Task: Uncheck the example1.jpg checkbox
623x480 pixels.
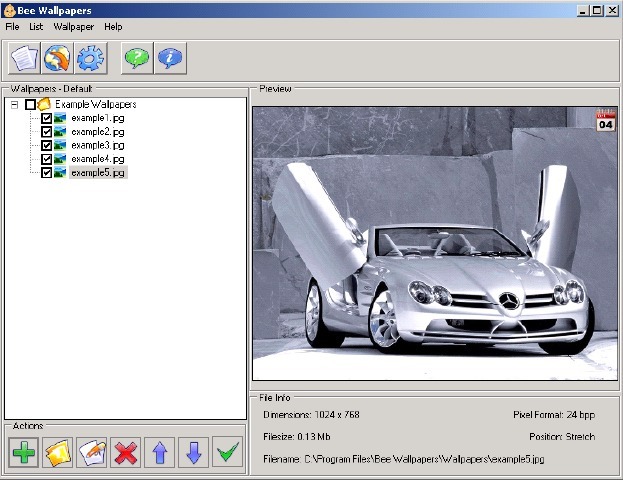Action: [x=46, y=118]
